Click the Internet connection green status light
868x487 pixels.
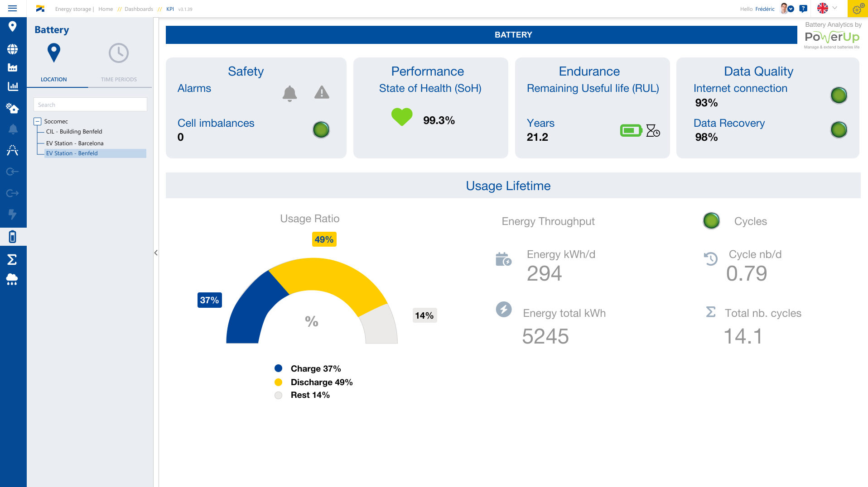coord(839,95)
